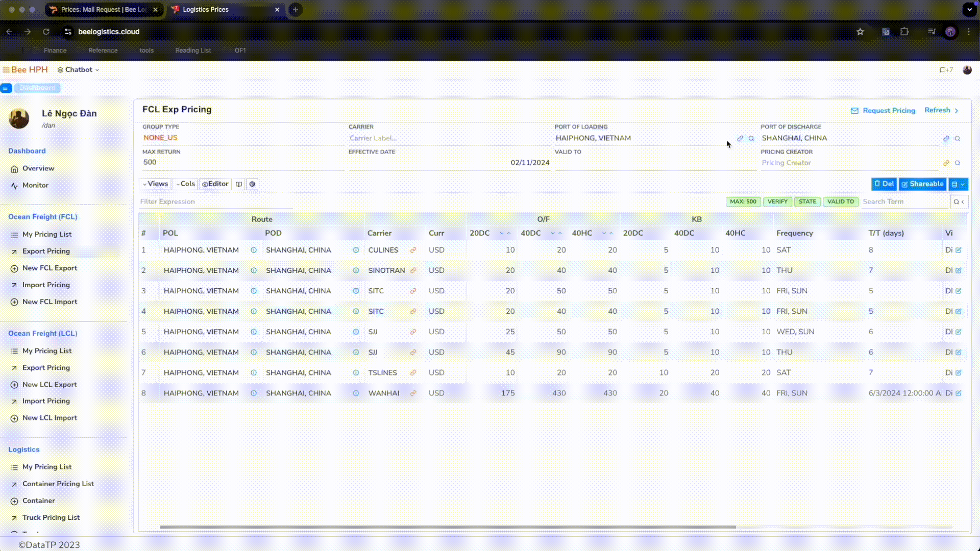Toggle the VALID TO filter tag

pyautogui.click(x=840, y=202)
